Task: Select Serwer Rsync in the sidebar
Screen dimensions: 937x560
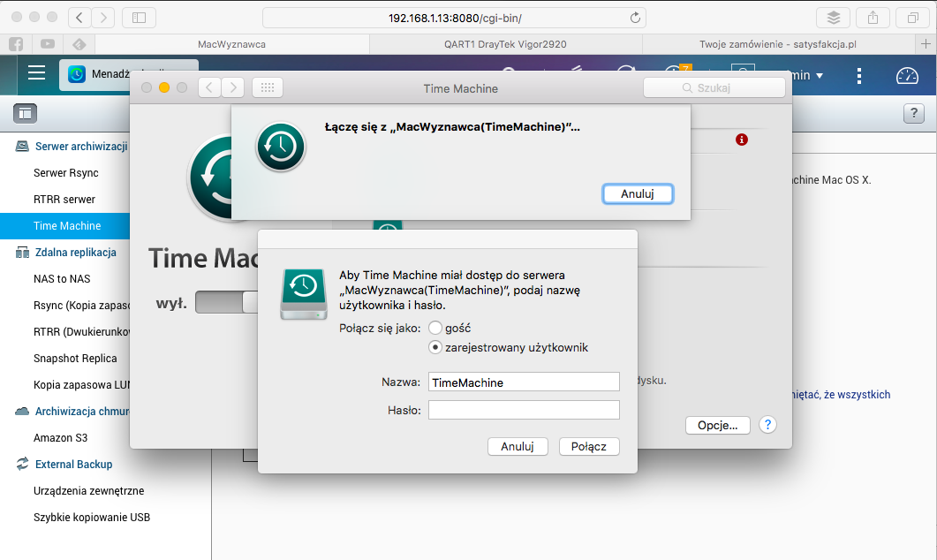Action: coord(65,173)
